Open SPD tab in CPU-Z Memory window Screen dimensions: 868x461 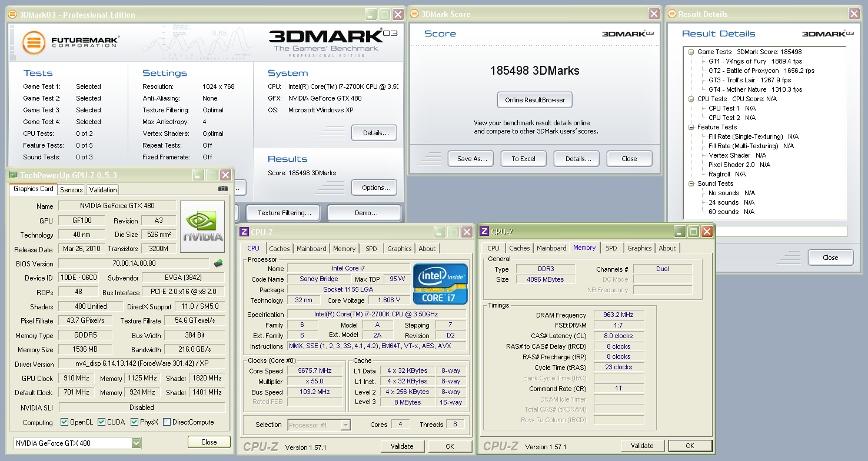pyautogui.click(x=611, y=248)
